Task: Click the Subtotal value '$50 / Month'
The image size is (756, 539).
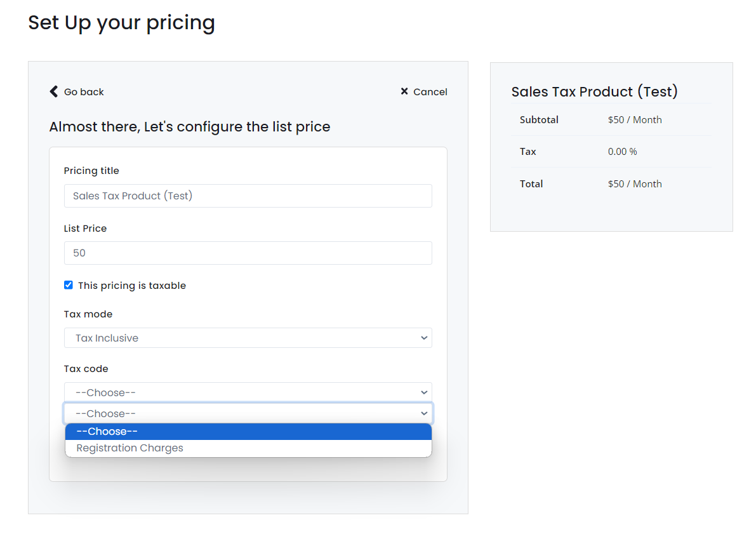Action: pos(635,119)
